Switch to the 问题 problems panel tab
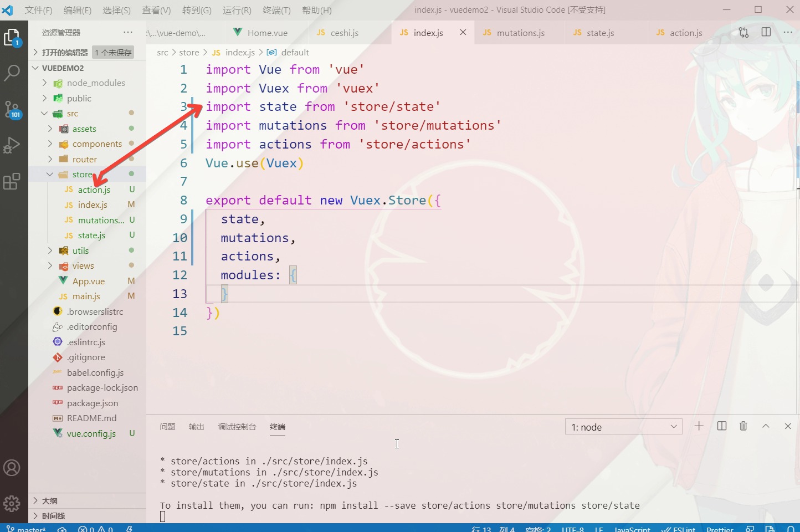 [167, 427]
